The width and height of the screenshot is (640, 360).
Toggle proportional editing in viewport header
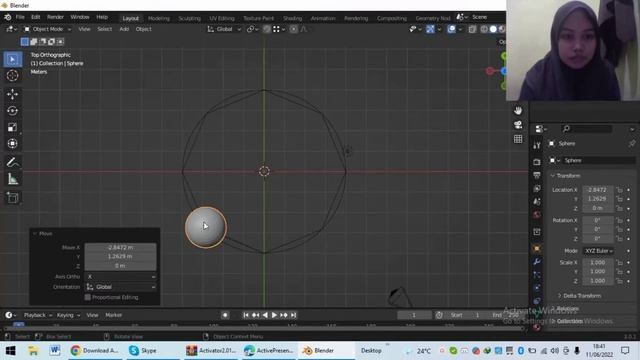pyautogui.click(x=293, y=29)
